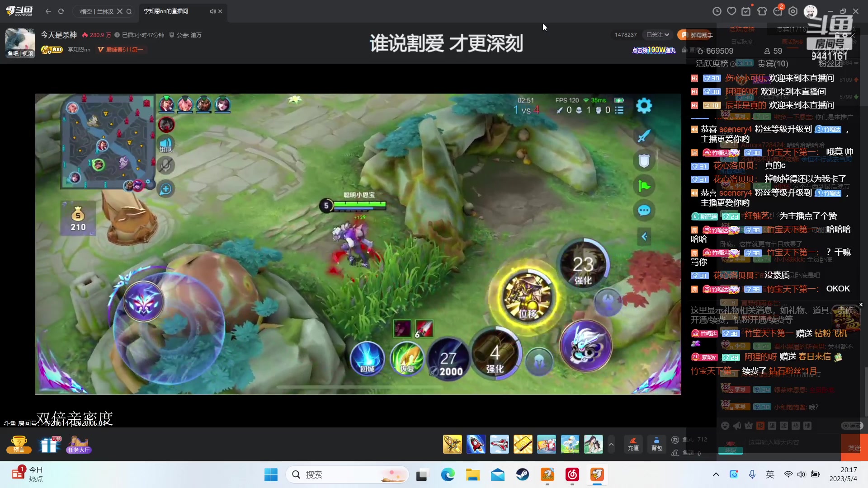Click the minimap zoom plus icon
The width and height of the screenshot is (868, 488).
pos(166,189)
